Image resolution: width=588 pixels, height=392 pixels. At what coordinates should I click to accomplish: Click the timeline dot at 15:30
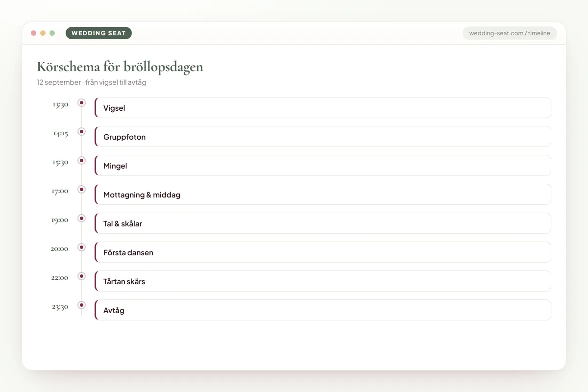point(81,160)
